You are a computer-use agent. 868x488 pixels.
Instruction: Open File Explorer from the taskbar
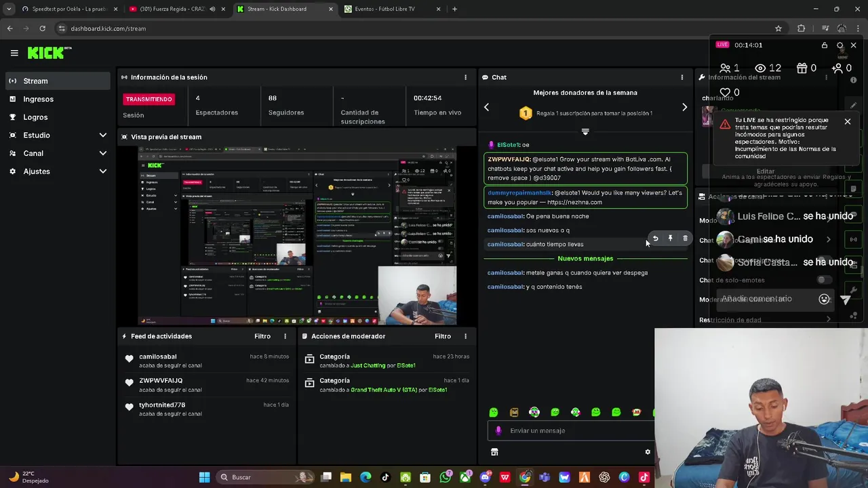point(346,477)
